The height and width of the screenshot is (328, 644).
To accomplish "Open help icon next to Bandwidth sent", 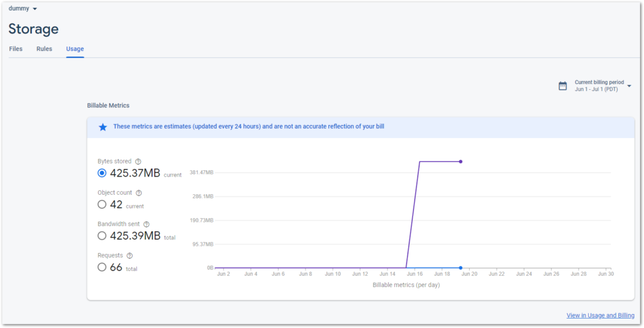I will point(146,224).
